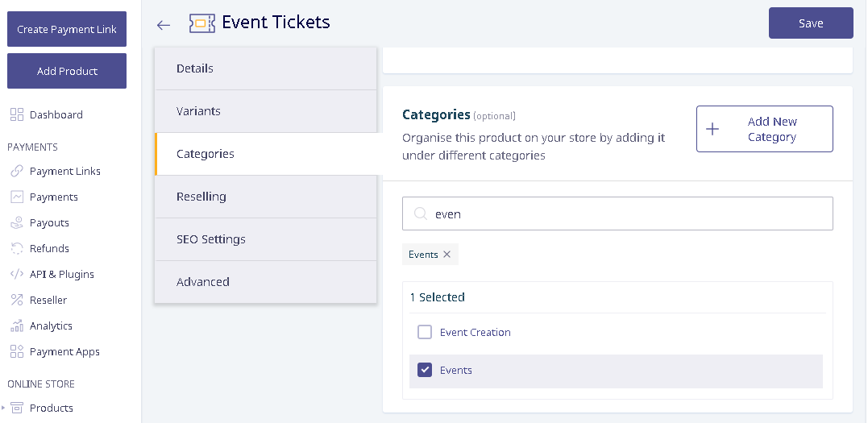Check the Event Creation checkbox
868x423 pixels.
tap(425, 332)
